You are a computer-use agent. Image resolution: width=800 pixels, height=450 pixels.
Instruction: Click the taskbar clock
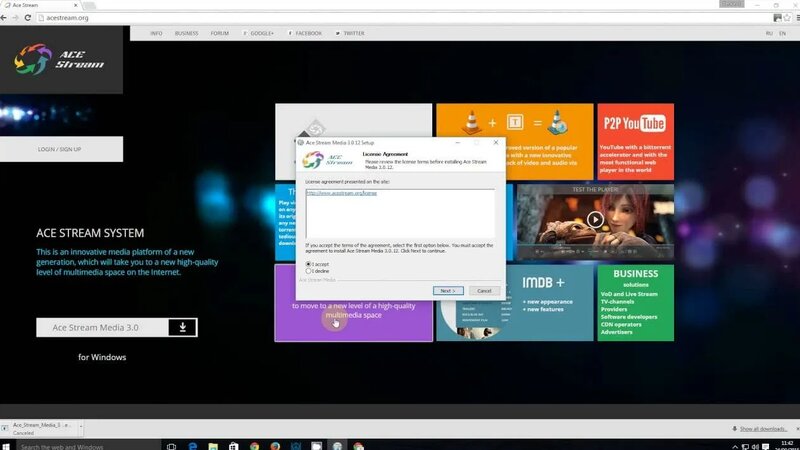787,445
